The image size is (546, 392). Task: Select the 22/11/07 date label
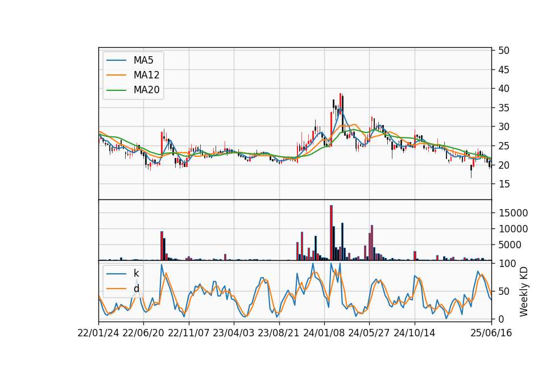189,333
